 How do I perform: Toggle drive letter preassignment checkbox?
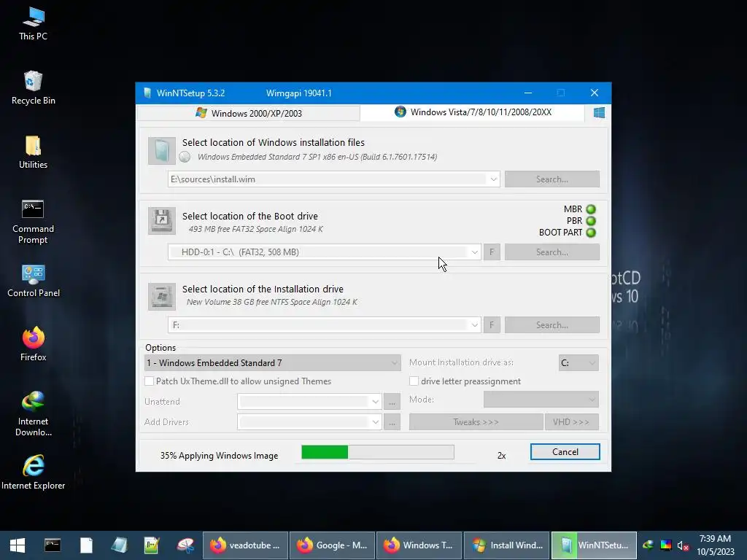click(414, 381)
